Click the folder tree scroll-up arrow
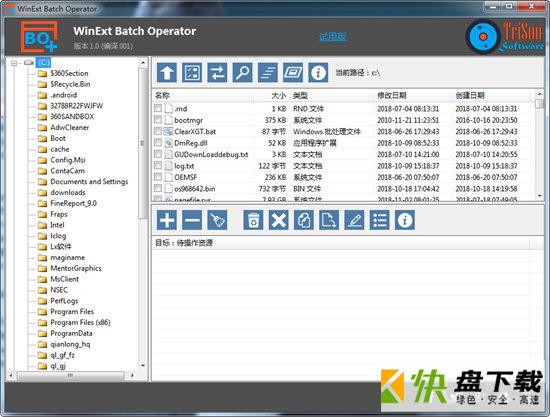This screenshot has width=550, height=417. pos(143,63)
